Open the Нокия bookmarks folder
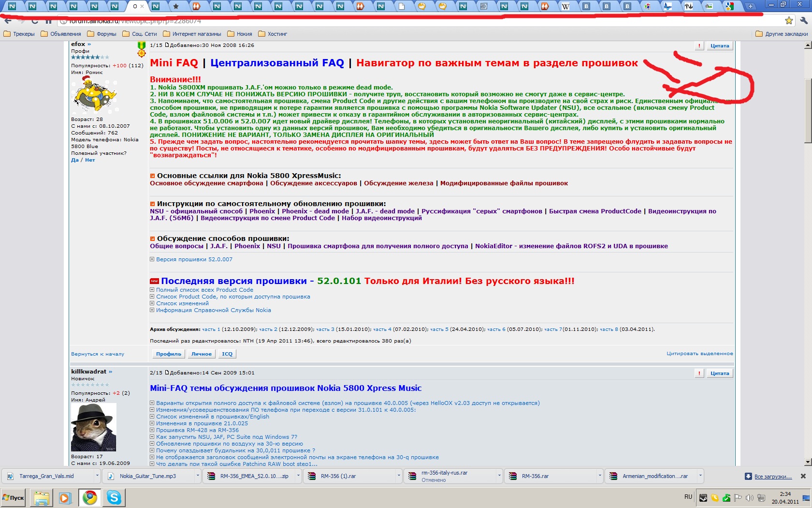 (240, 34)
